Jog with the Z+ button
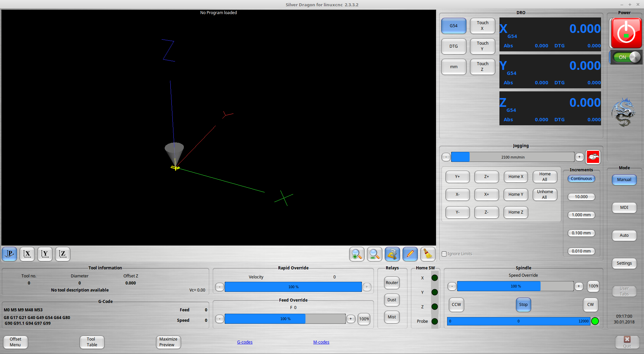 click(486, 177)
